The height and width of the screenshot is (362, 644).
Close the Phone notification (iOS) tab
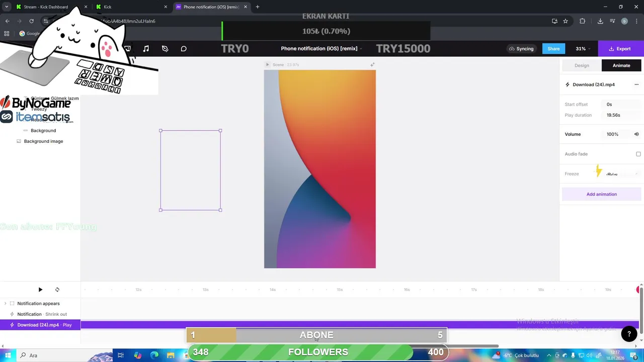coord(247,7)
